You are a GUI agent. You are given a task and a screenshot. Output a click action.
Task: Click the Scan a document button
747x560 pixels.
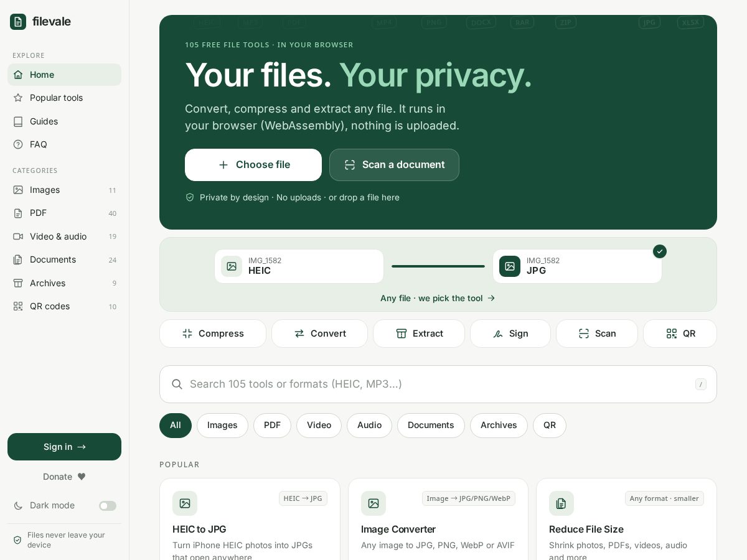click(x=394, y=165)
